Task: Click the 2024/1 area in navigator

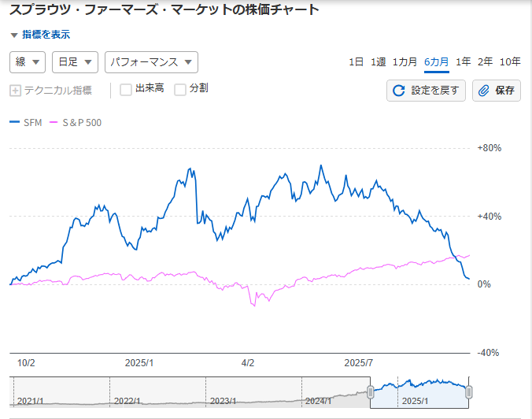Action: [318, 401]
